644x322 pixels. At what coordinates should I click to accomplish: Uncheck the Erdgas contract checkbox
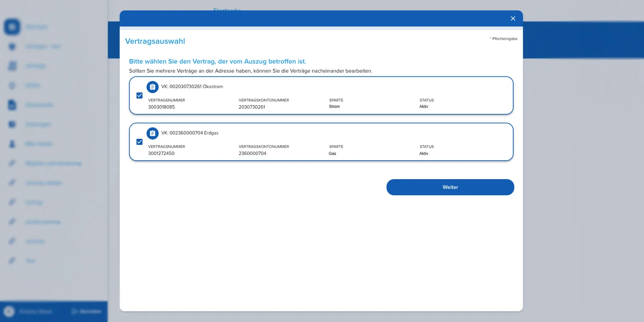pyautogui.click(x=140, y=142)
